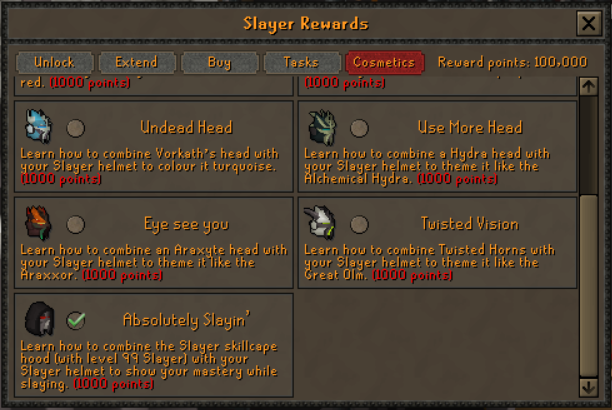The width and height of the screenshot is (612, 410).
Task: Toggle the Eye see you unlock
Action: [x=75, y=225]
